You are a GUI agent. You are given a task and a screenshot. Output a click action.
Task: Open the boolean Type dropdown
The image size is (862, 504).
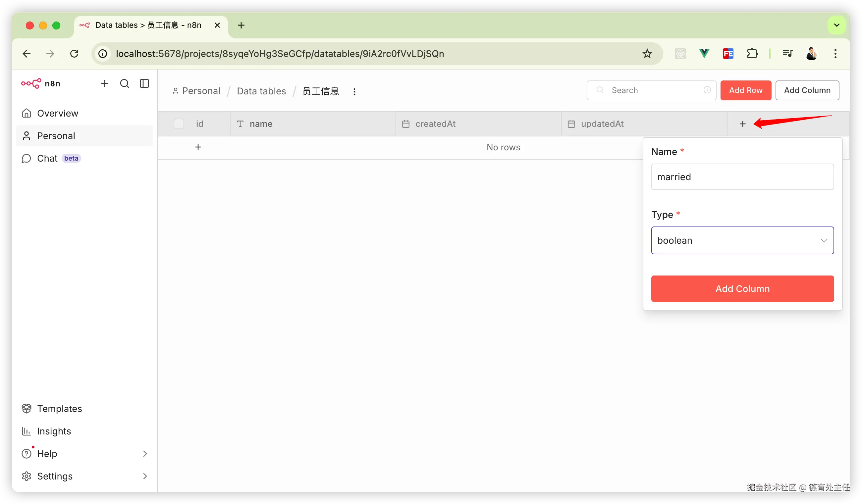point(742,240)
